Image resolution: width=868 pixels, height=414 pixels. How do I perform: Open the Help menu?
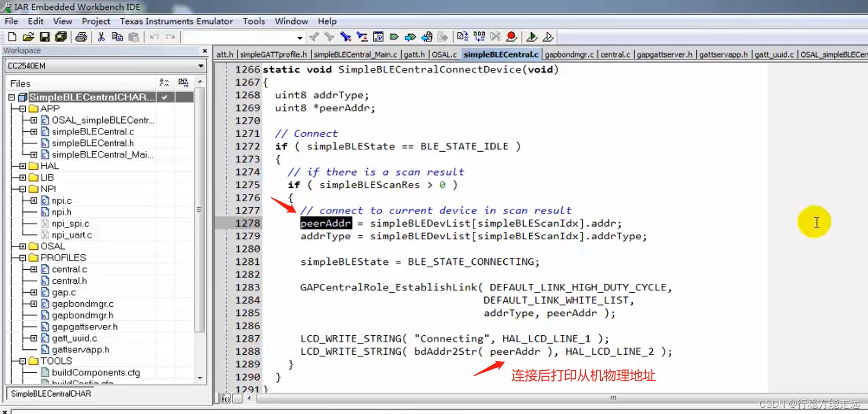pos(327,21)
